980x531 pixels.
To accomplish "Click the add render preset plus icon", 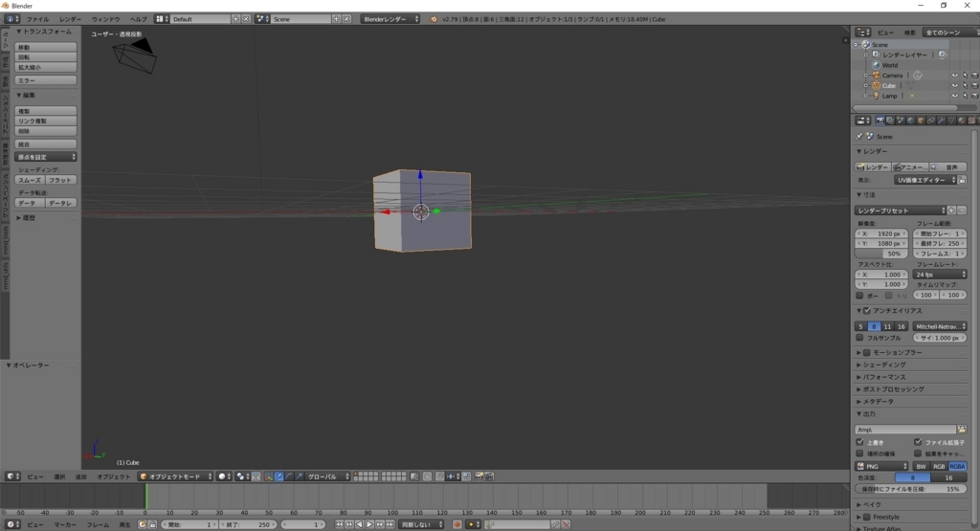I will click(x=951, y=210).
